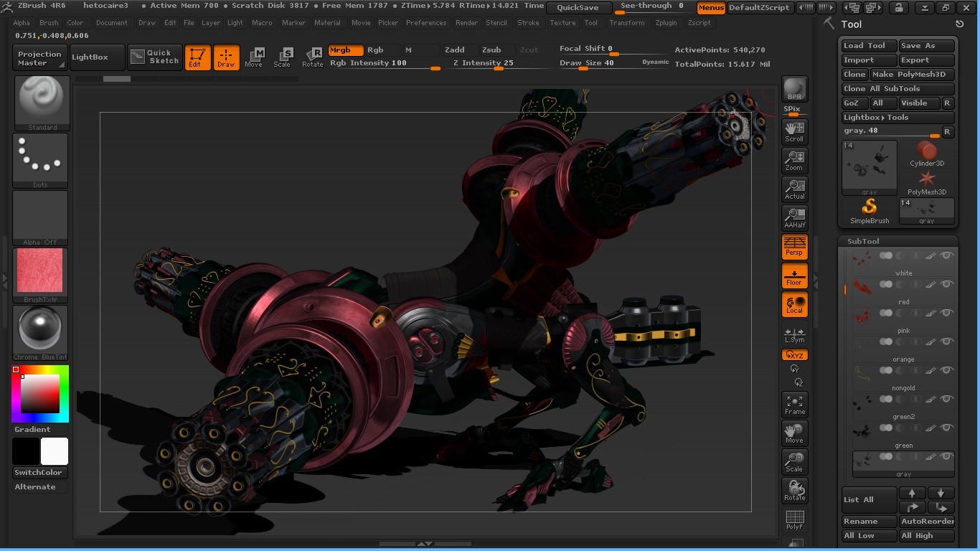Toggle Edit mode off
The image size is (980, 551).
197,57
